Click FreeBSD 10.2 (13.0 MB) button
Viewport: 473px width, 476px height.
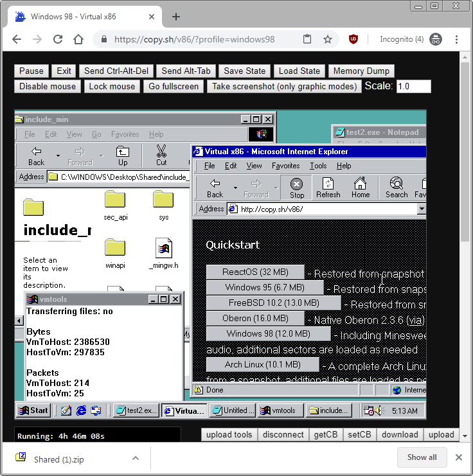pos(274,303)
